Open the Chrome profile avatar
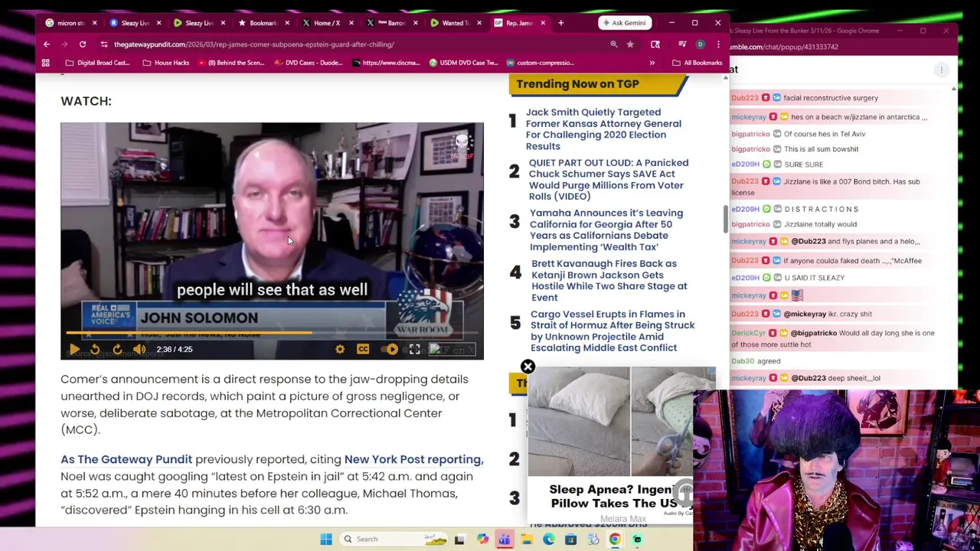This screenshot has height=551, width=980. 700,44
